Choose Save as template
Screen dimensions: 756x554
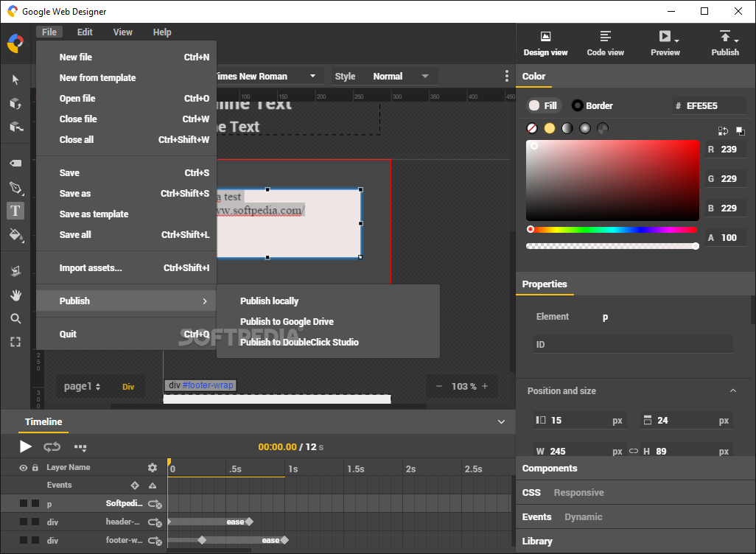click(x=126, y=214)
